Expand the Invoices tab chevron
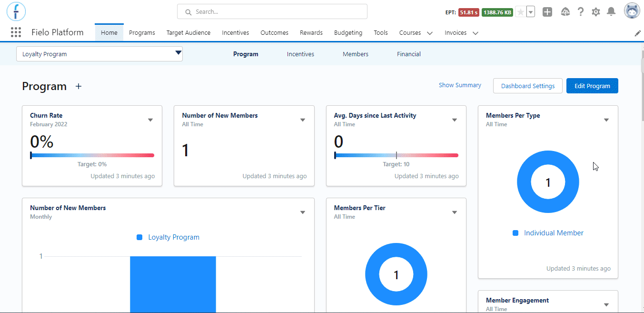Screen dimensions: 644x313 click(x=475, y=33)
